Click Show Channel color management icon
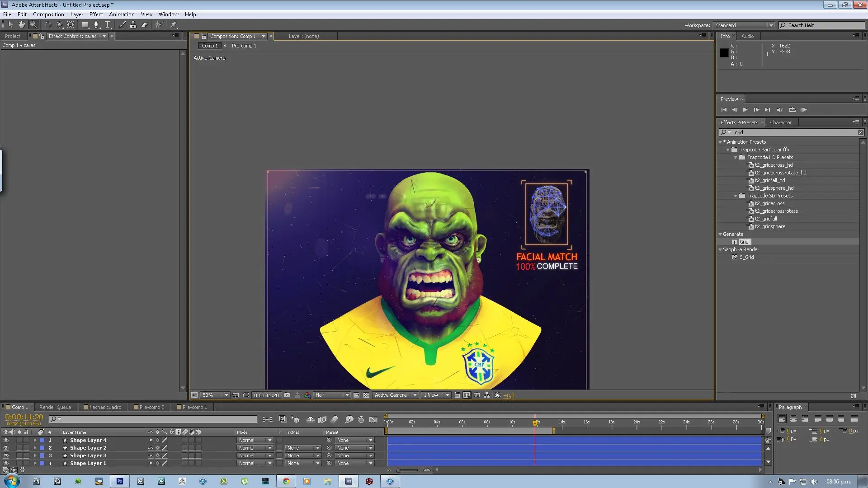The height and width of the screenshot is (488, 868). (307, 395)
